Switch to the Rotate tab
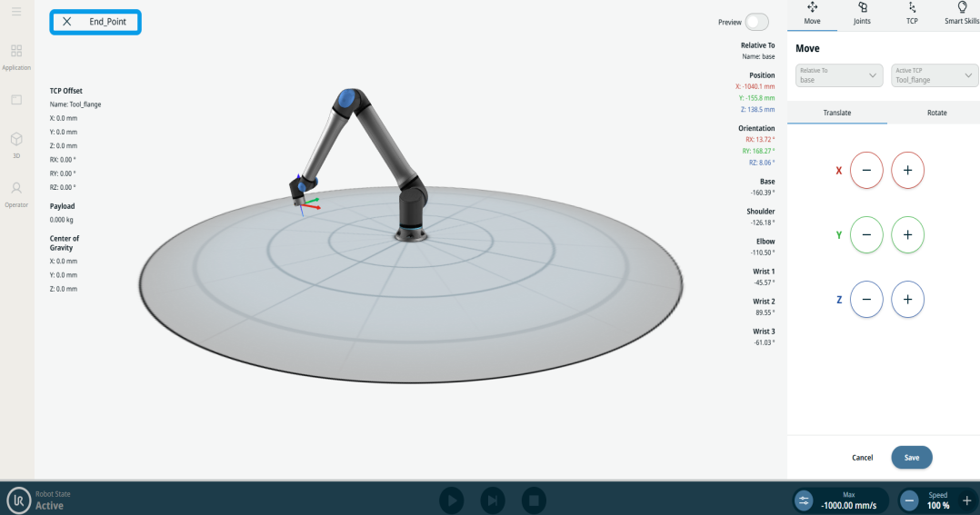980x515 pixels. 936,113
